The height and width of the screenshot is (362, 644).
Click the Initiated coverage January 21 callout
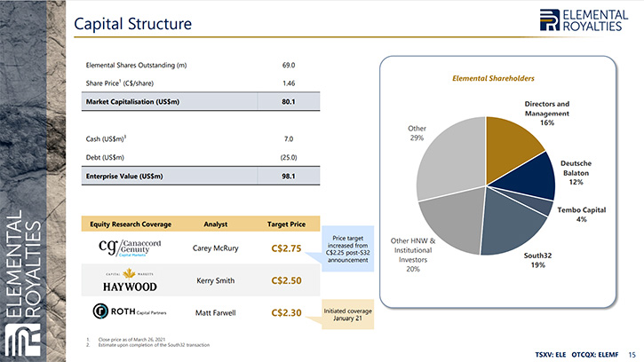[x=348, y=314]
